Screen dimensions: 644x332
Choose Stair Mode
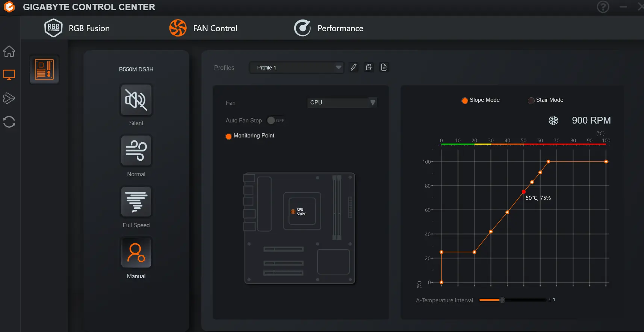(531, 100)
